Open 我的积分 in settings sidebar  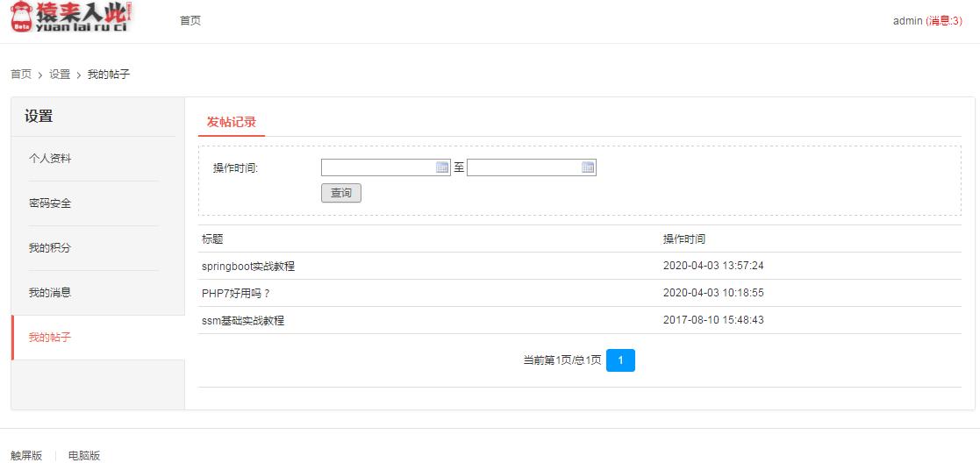pos(50,248)
